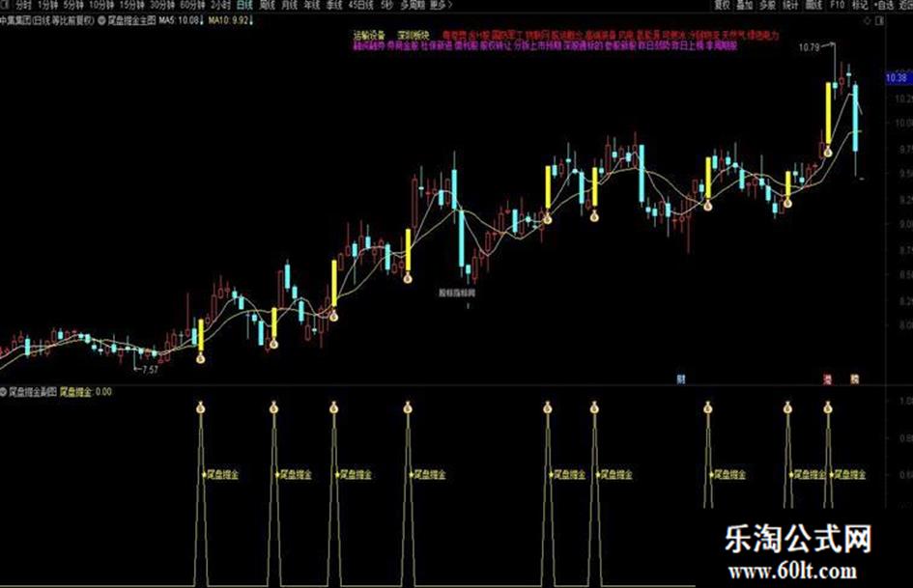This screenshot has width=913, height=588.
Task: Click first 尾盘擂金 label in sub-chart
Action: pos(220,474)
